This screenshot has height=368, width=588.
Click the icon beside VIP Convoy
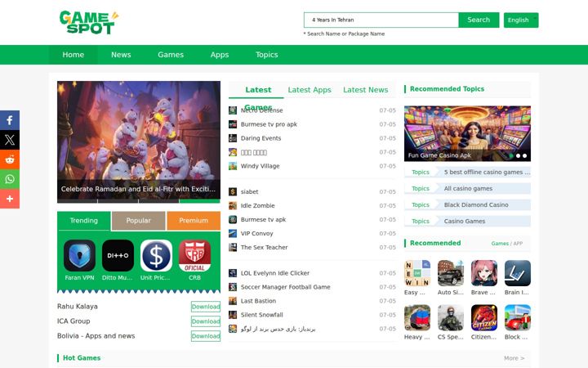coord(233,234)
